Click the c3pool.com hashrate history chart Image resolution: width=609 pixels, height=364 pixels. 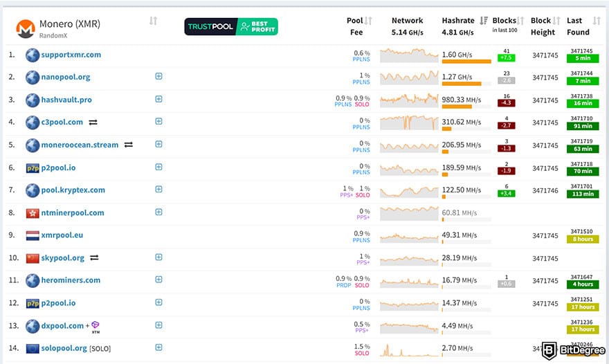click(409, 122)
